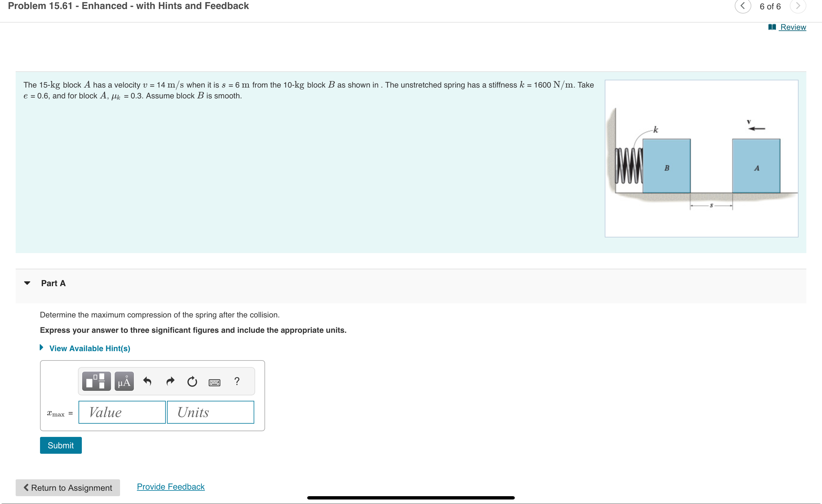Open the symbols µÅ button

[x=124, y=381]
